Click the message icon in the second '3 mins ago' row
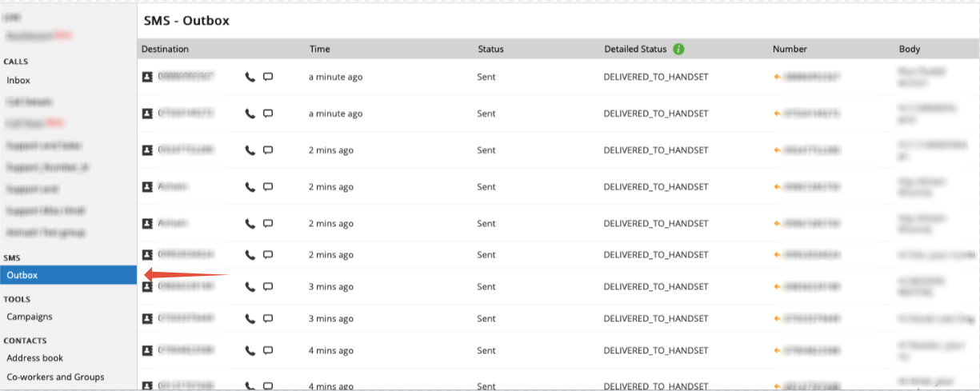The width and height of the screenshot is (980, 391). click(268, 318)
